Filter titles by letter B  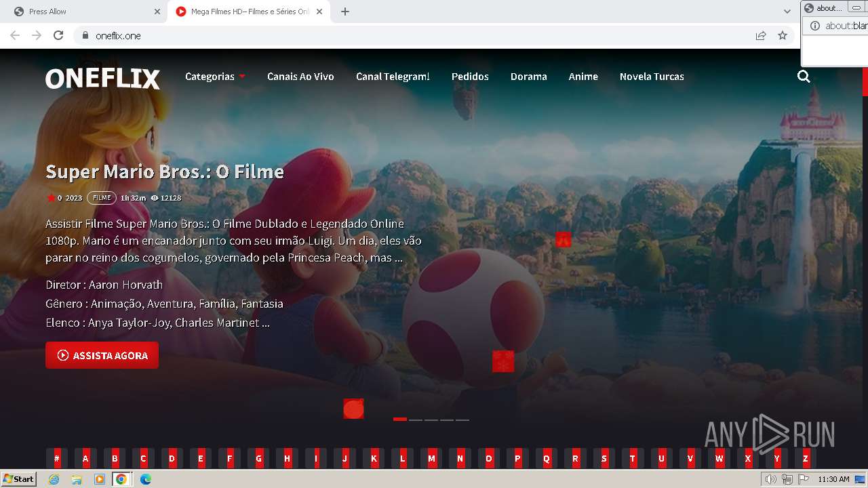pyautogui.click(x=115, y=458)
